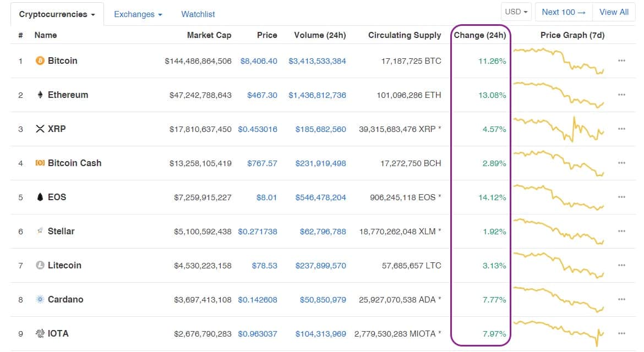Image resolution: width=644 pixels, height=352 pixels.
Task: Select the Ethereum diamond logo
Action: [40, 95]
